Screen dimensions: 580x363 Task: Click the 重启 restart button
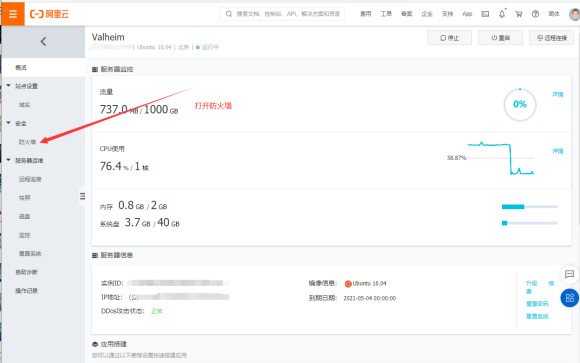(500, 38)
